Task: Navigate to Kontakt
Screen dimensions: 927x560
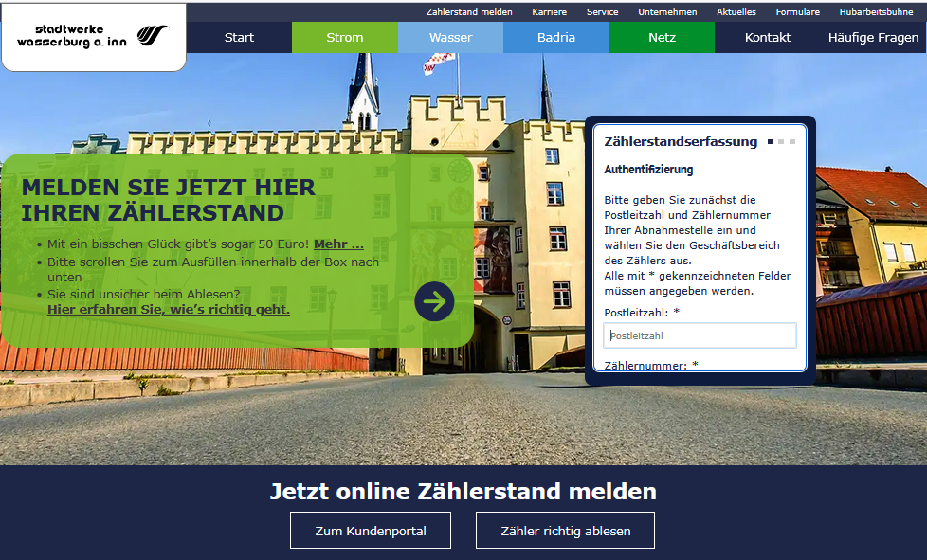Action: pyautogui.click(x=767, y=38)
